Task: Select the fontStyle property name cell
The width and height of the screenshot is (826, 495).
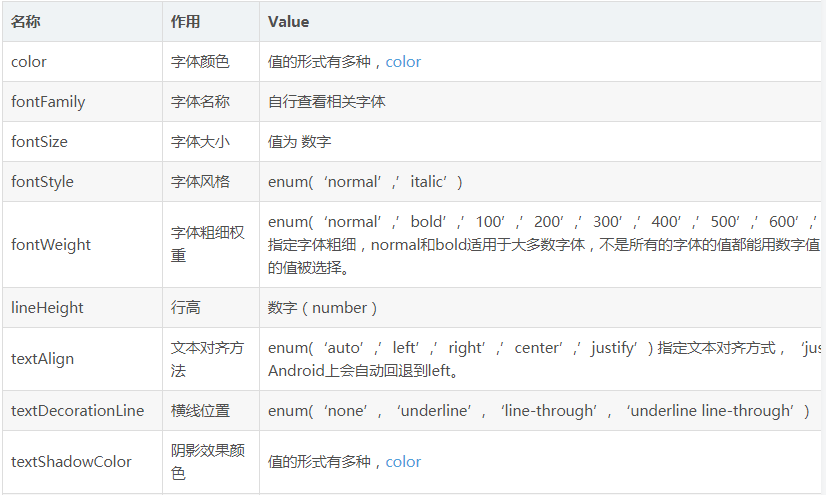Action: click(82, 182)
